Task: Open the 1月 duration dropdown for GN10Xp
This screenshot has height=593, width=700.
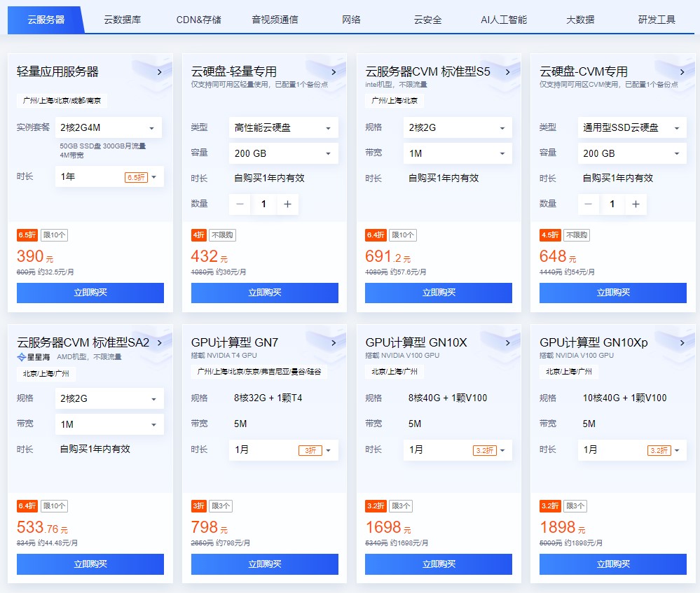Action: [632, 449]
